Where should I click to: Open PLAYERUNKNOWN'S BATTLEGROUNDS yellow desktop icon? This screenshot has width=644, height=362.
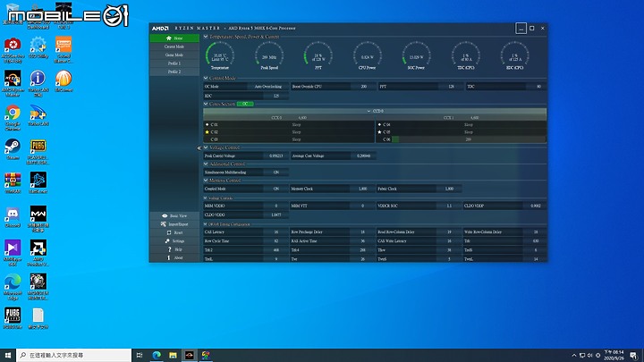click(38, 151)
